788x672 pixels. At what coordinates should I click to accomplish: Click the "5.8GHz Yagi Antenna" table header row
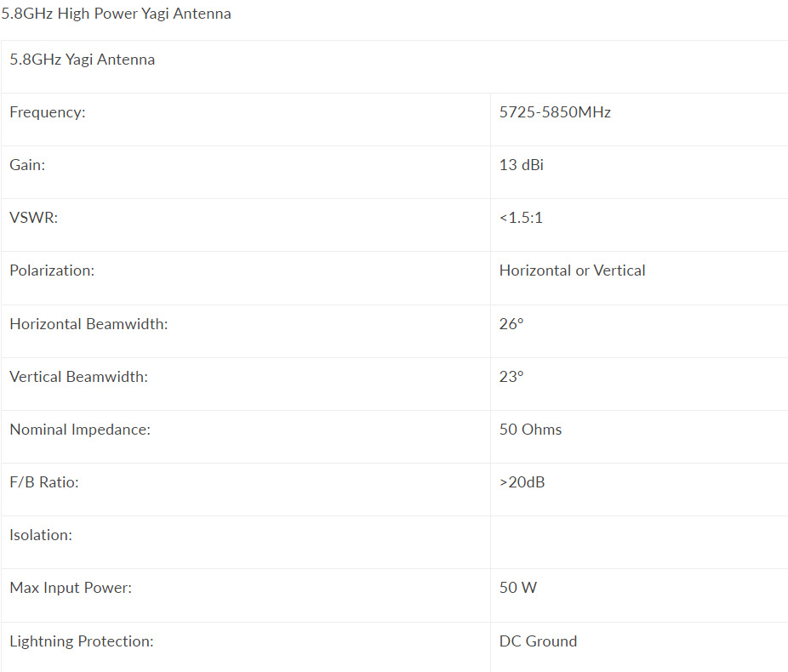tap(83, 60)
